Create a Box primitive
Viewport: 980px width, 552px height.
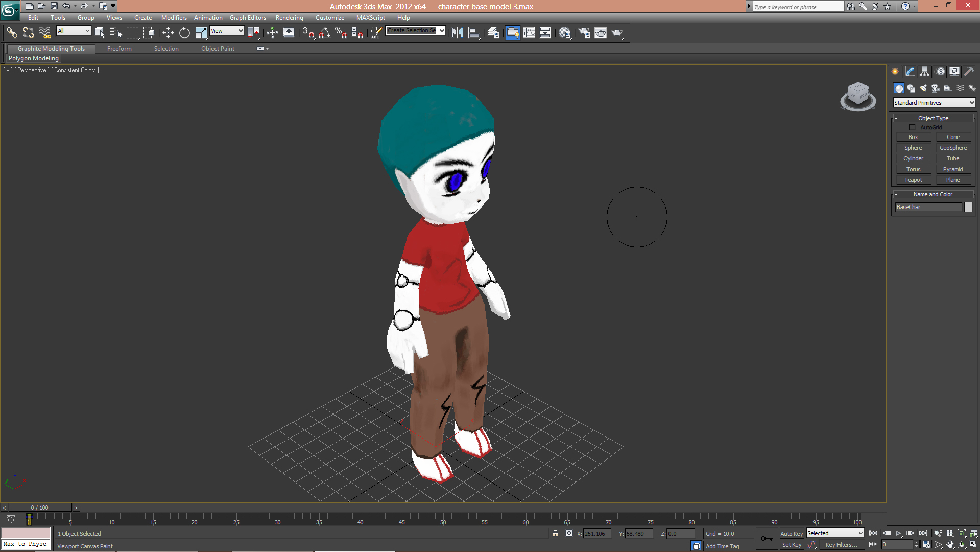pyautogui.click(x=913, y=137)
